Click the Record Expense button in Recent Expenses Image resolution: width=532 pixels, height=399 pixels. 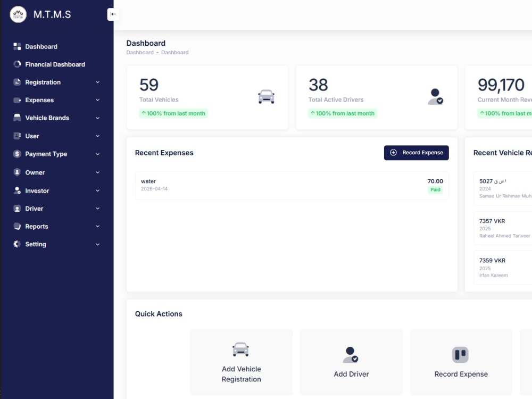point(417,153)
